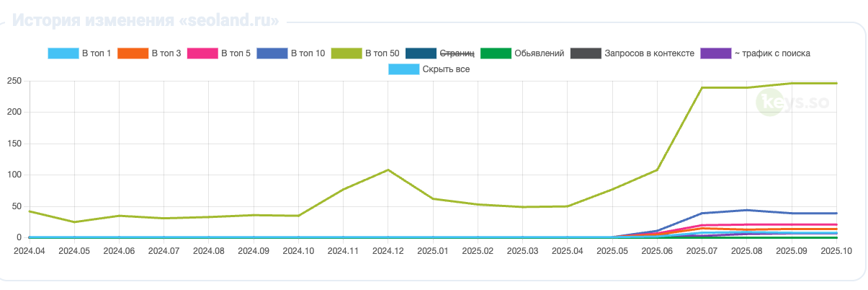This screenshot has width=868, height=290.
Task: Click 'В топ 5' pink line point at 2025.07
Action: 702,225
